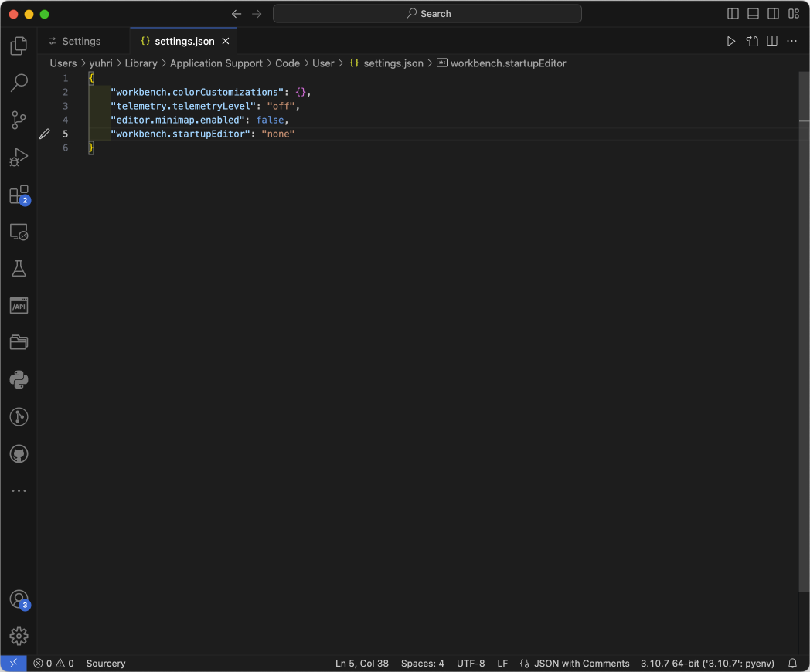This screenshot has width=810, height=672.
Task: Click the editor vertical scrollbar
Action: click(805, 331)
